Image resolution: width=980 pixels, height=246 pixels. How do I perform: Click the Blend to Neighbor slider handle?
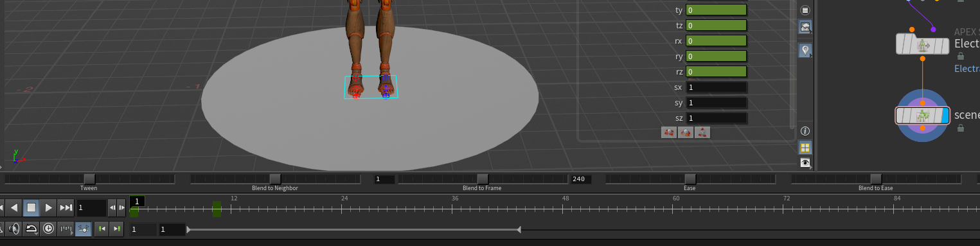tap(275, 179)
